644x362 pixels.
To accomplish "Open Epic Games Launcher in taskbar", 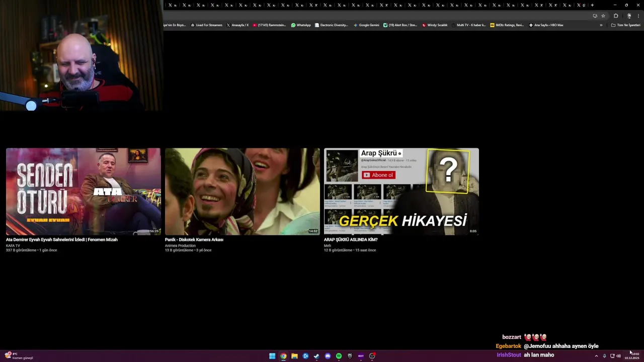I will 350,356.
